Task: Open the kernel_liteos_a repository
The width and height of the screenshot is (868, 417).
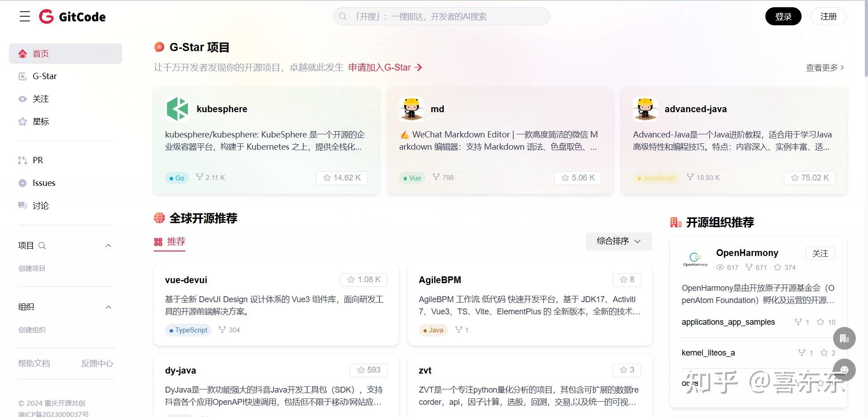Action: click(x=708, y=353)
